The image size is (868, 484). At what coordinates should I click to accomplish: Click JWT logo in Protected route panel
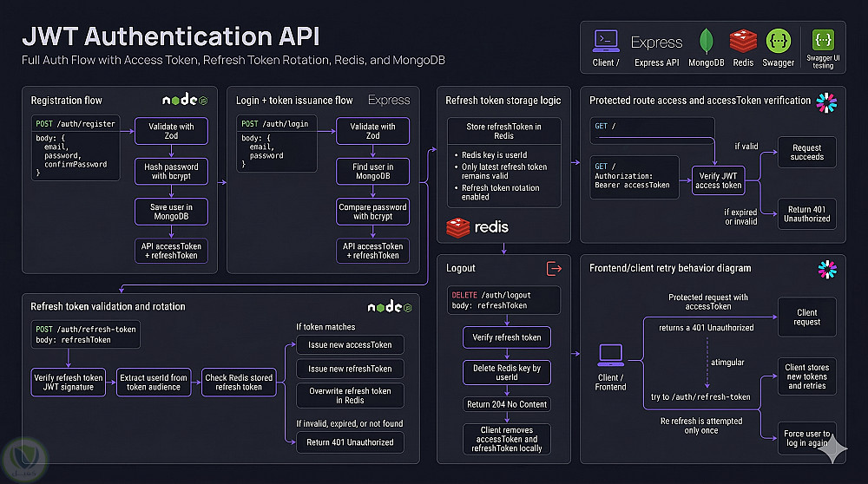[x=826, y=102]
